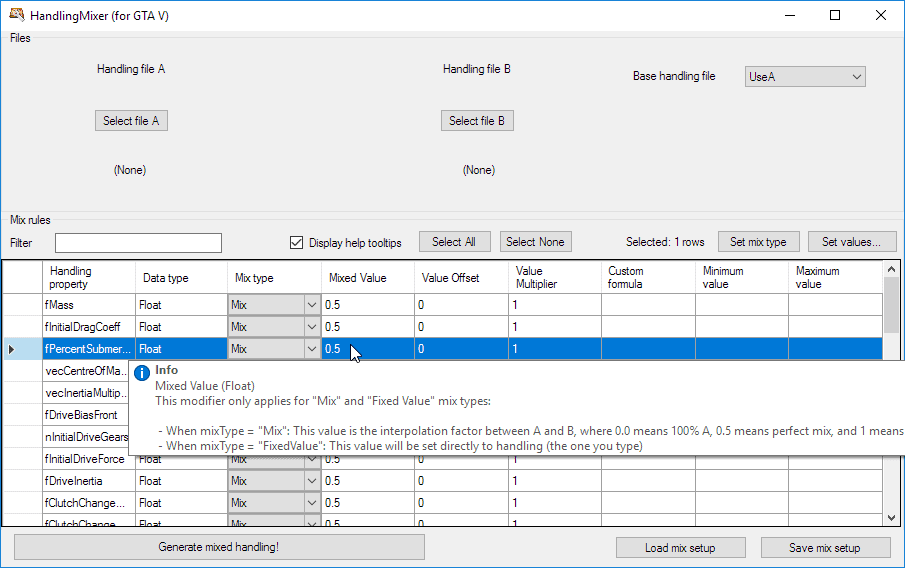905x568 pixels.
Task: Click Save mix setup button
Action: pyautogui.click(x=825, y=548)
